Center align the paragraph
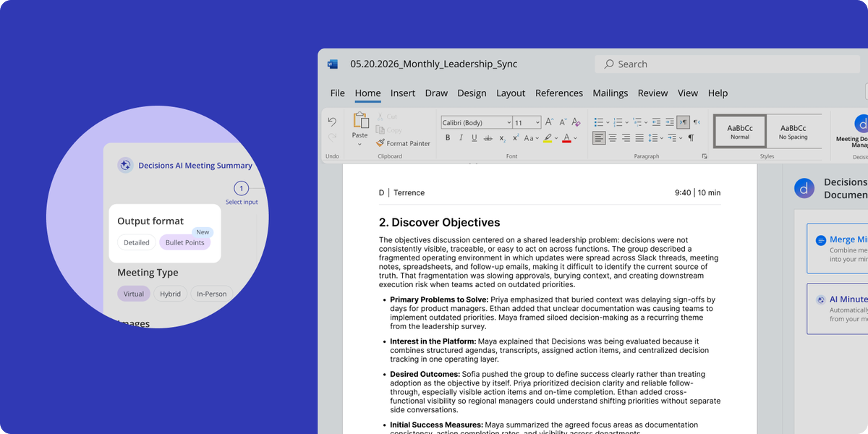This screenshot has height=434, width=868. click(x=613, y=137)
